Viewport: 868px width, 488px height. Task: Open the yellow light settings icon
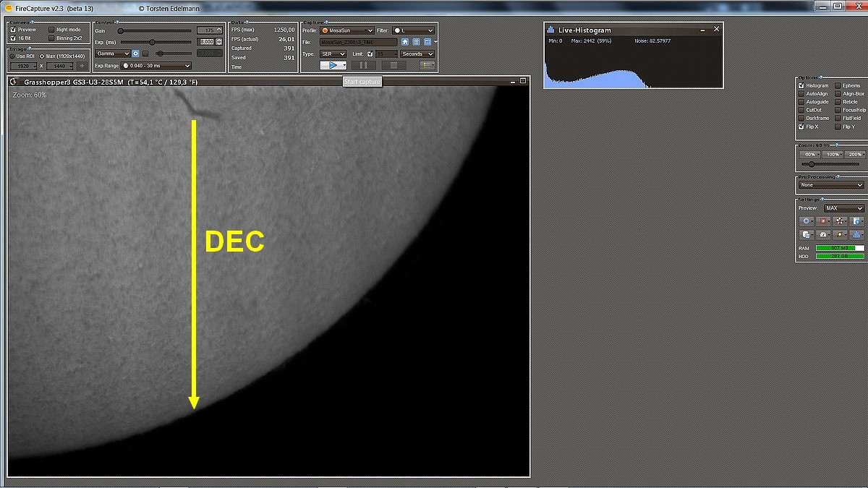click(841, 235)
